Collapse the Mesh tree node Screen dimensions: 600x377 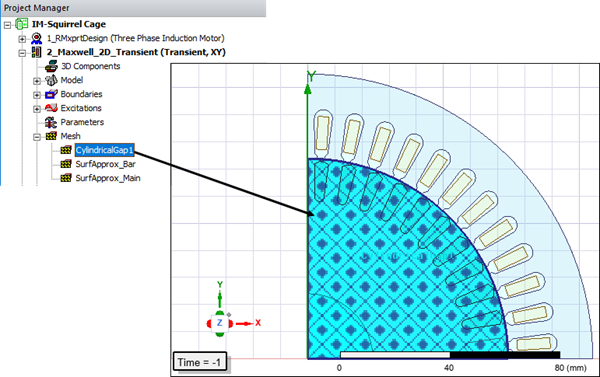point(37,137)
